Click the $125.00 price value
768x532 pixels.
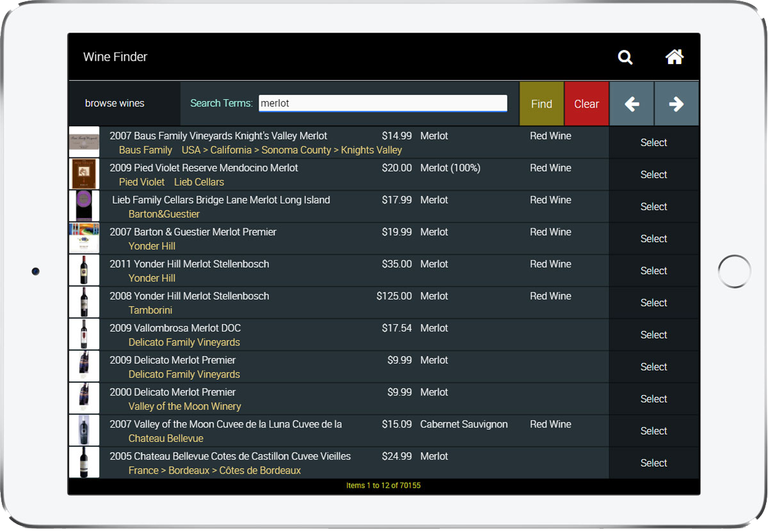point(394,296)
